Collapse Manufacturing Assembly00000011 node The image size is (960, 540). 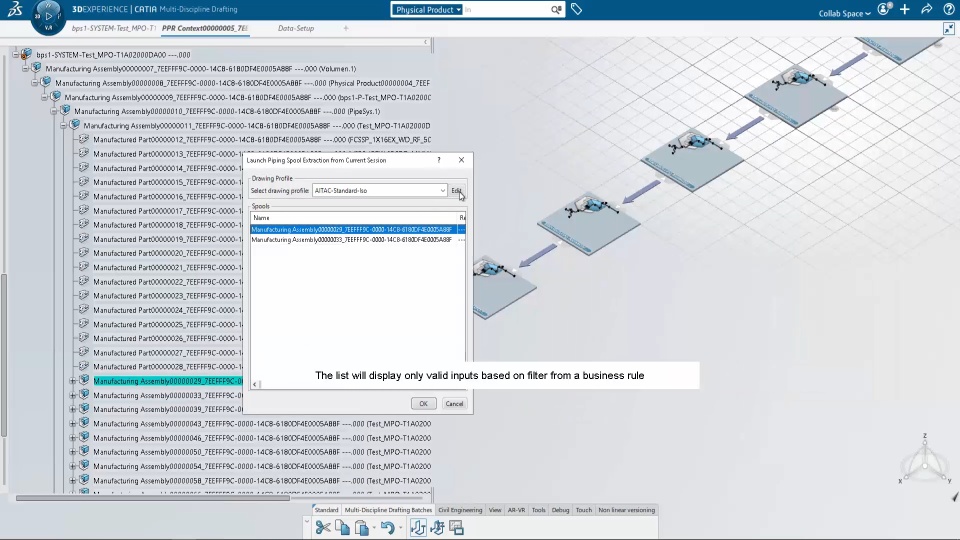[x=64, y=126]
